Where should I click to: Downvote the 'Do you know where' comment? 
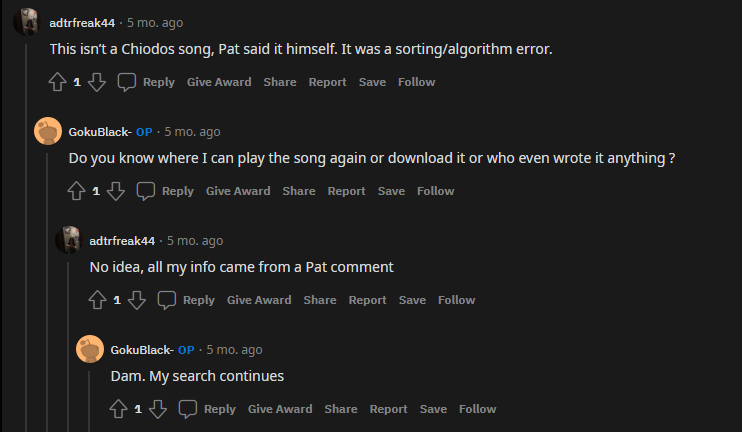115,191
